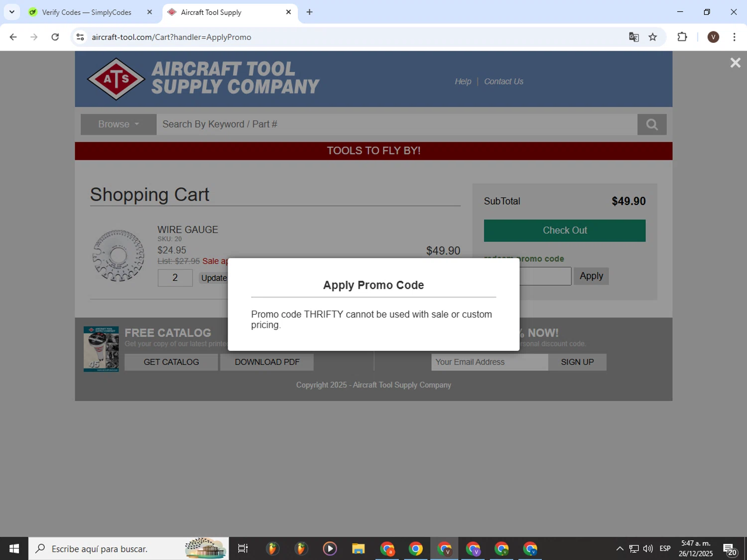Image resolution: width=747 pixels, height=560 pixels.
Task: Reload the current page
Action: (x=55, y=37)
